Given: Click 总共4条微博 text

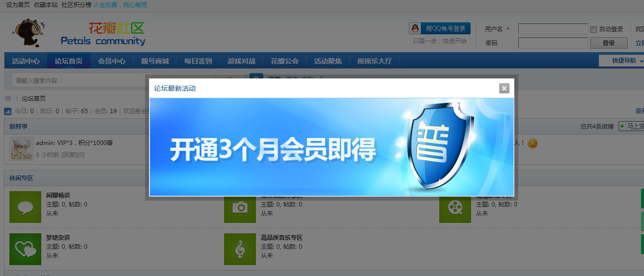Looking at the screenshot, I should tap(597, 127).
